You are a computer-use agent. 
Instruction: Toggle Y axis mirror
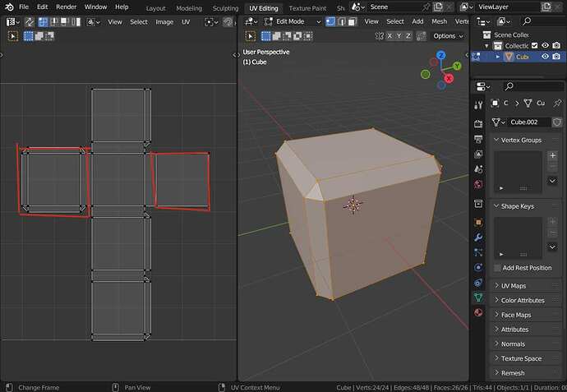click(x=399, y=36)
